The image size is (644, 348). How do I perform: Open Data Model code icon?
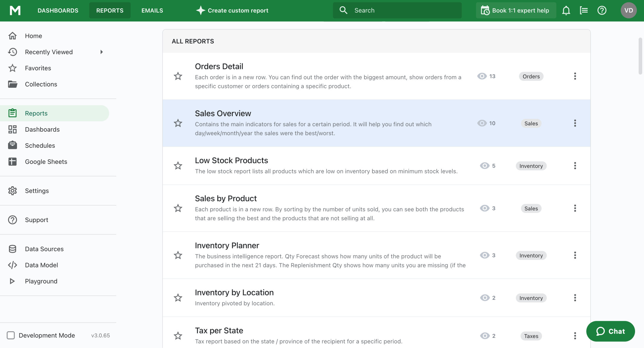13,265
